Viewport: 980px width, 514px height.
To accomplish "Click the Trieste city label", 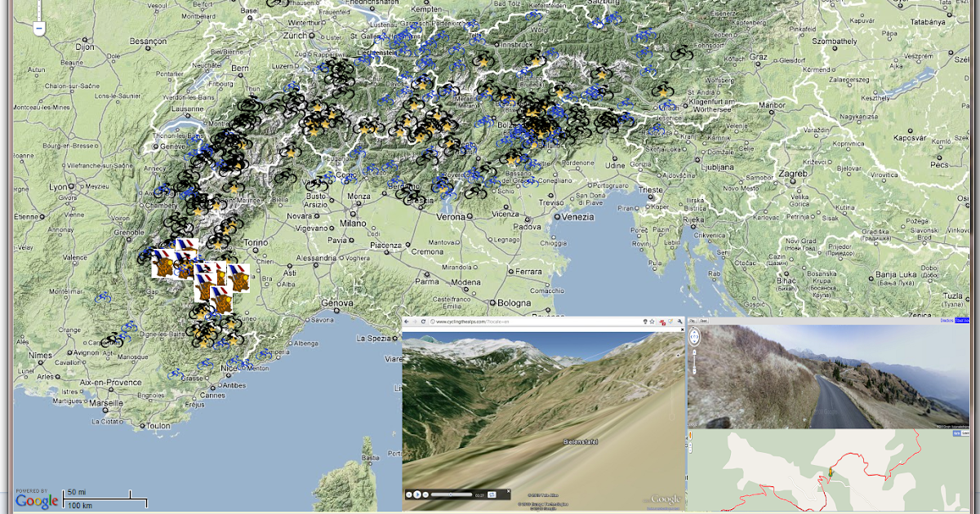I will (653, 189).
